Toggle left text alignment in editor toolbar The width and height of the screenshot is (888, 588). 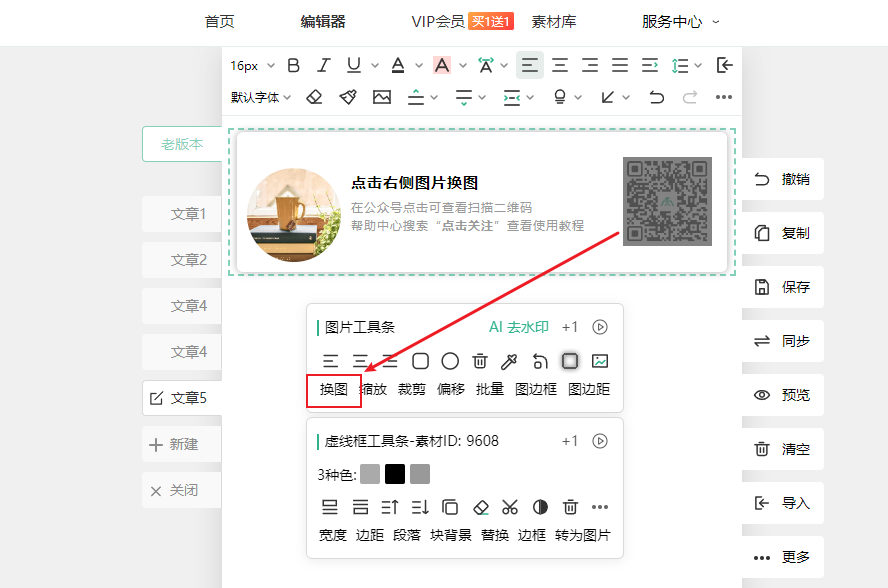(x=530, y=65)
